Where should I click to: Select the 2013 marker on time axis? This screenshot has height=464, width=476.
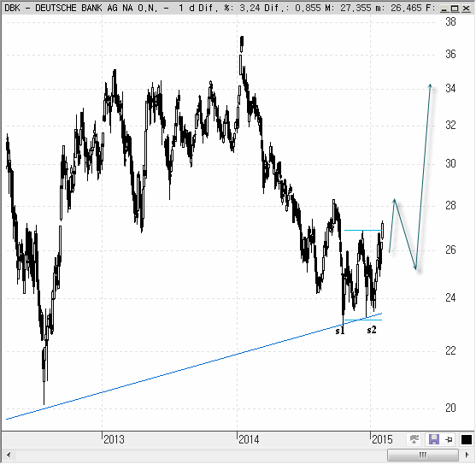coord(114,439)
